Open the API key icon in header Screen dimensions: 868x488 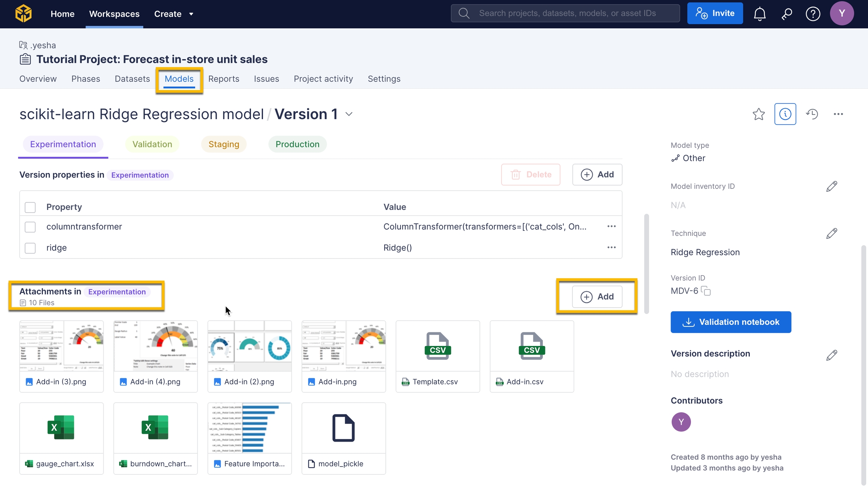pos(787,14)
